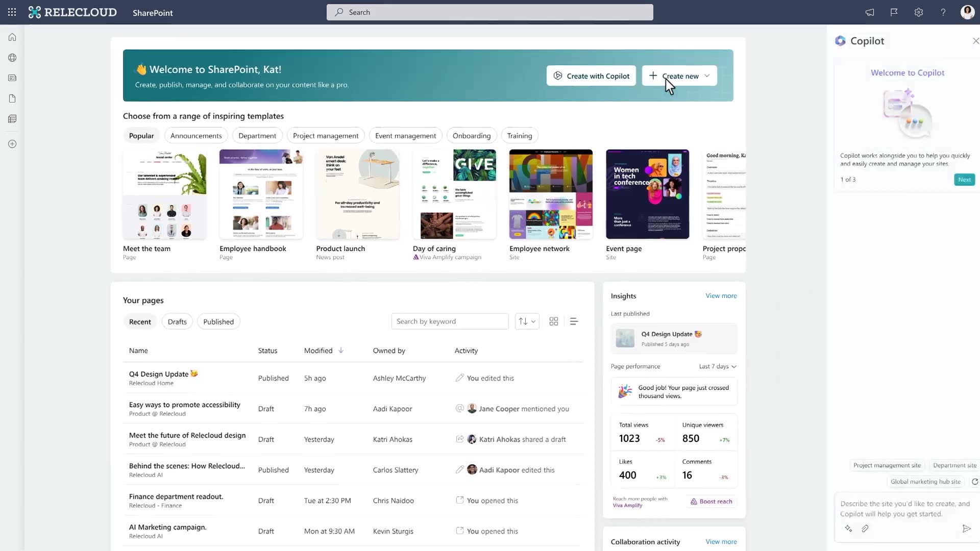Open the Viva Amplify link

click(x=627, y=506)
